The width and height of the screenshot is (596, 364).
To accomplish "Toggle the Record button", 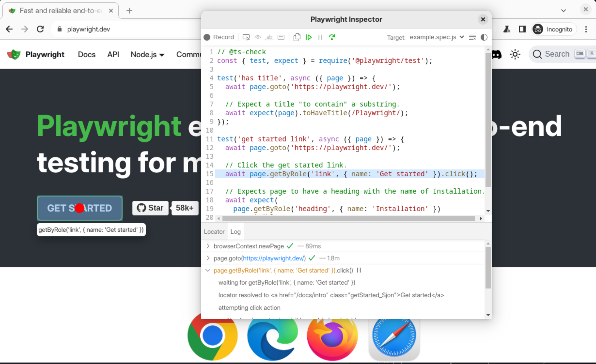I will coord(219,37).
